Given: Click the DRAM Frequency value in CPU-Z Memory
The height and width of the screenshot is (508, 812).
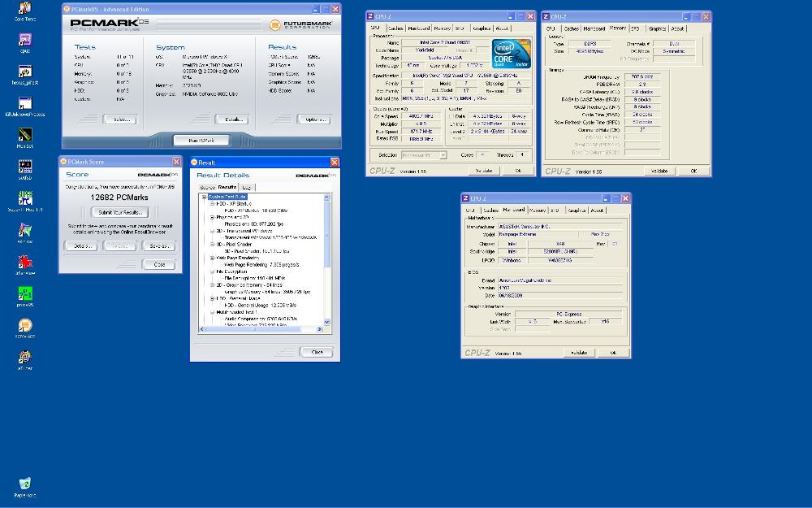Looking at the screenshot, I should 642,76.
